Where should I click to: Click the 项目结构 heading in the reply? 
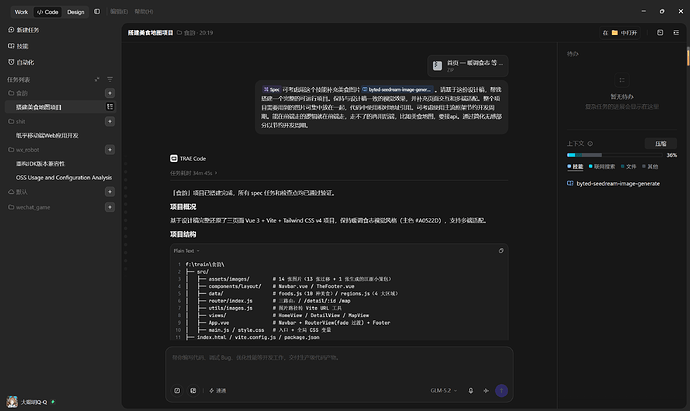[x=183, y=234]
